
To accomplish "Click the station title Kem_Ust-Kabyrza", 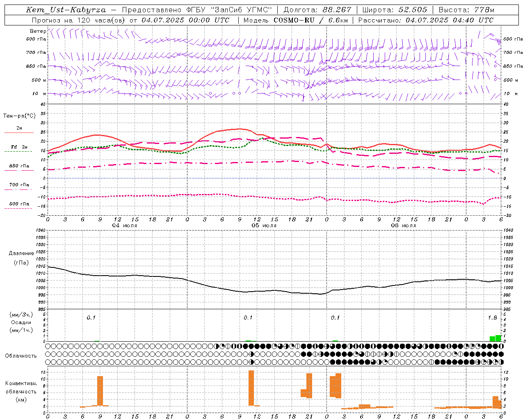I will (66, 10).
